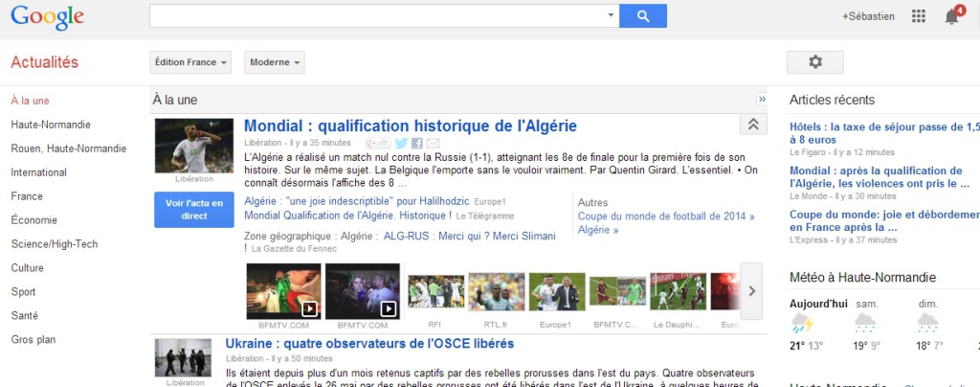
Task: Open RFI photo thumbnail
Action: point(435,291)
